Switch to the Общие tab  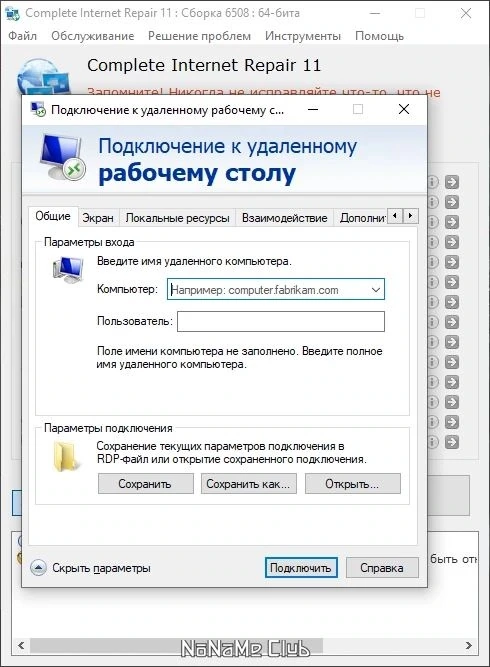click(x=53, y=216)
